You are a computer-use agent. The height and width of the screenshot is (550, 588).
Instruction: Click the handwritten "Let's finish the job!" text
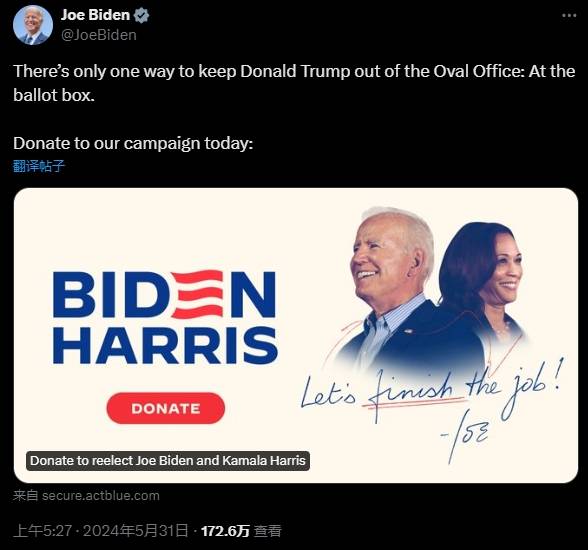pyautogui.click(x=431, y=390)
